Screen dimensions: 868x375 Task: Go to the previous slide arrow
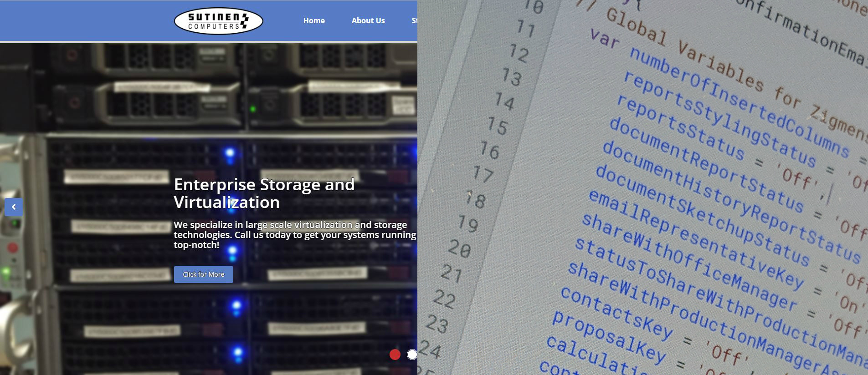point(14,207)
